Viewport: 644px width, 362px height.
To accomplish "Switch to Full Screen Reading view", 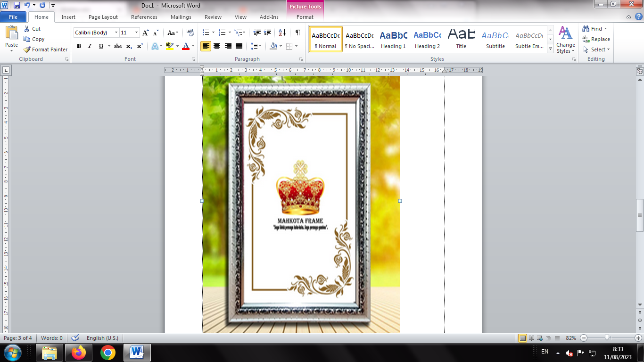I will (x=532, y=338).
